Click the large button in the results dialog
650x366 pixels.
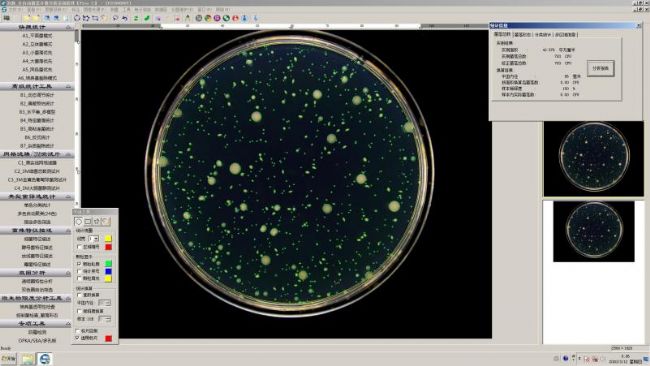click(x=601, y=69)
